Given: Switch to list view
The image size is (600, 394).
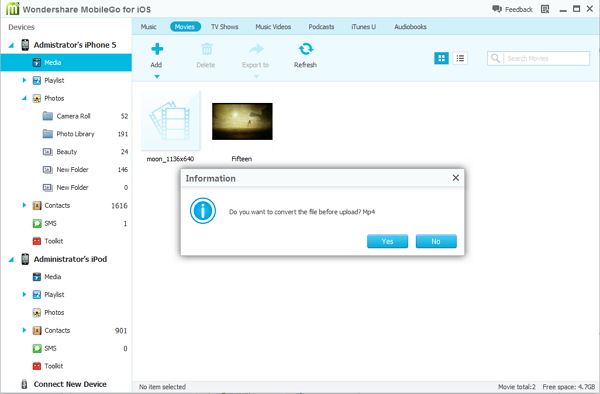Looking at the screenshot, I should coord(460,58).
